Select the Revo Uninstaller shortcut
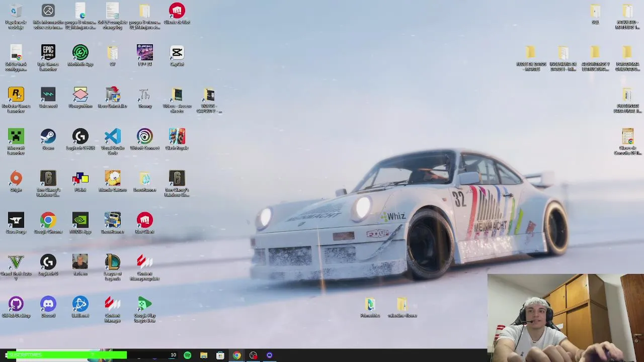Screen dimensions: 644x362 [112, 98]
